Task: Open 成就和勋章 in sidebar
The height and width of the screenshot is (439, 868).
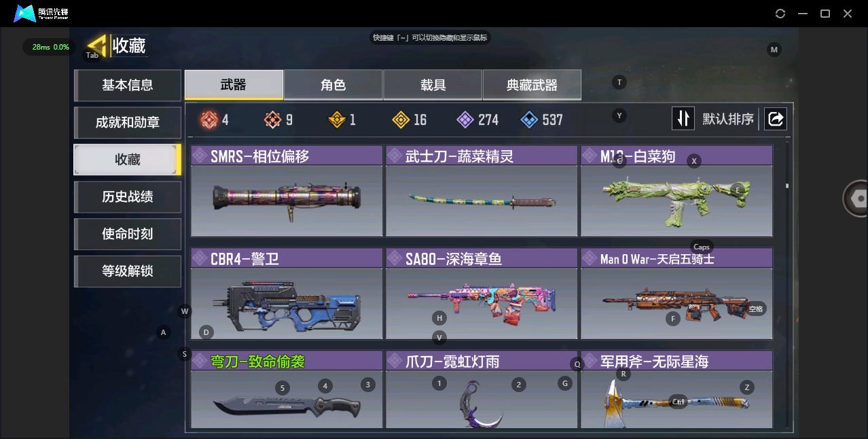Action: [x=128, y=122]
